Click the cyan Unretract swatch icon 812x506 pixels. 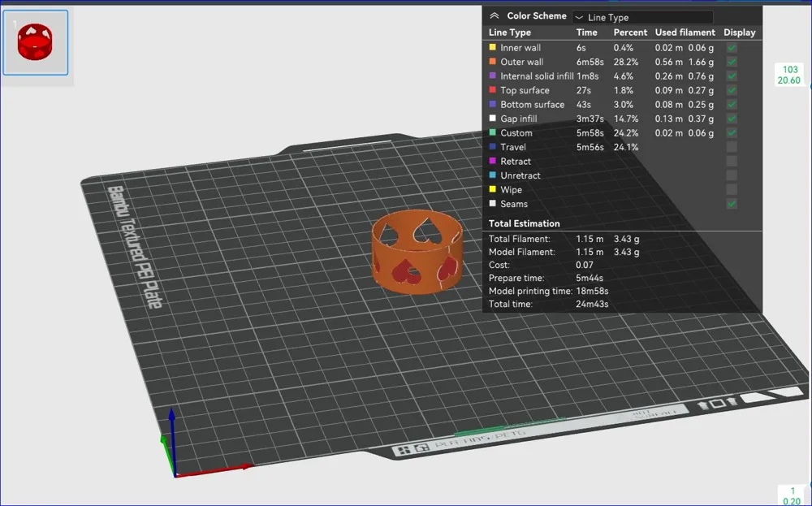coord(493,175)
